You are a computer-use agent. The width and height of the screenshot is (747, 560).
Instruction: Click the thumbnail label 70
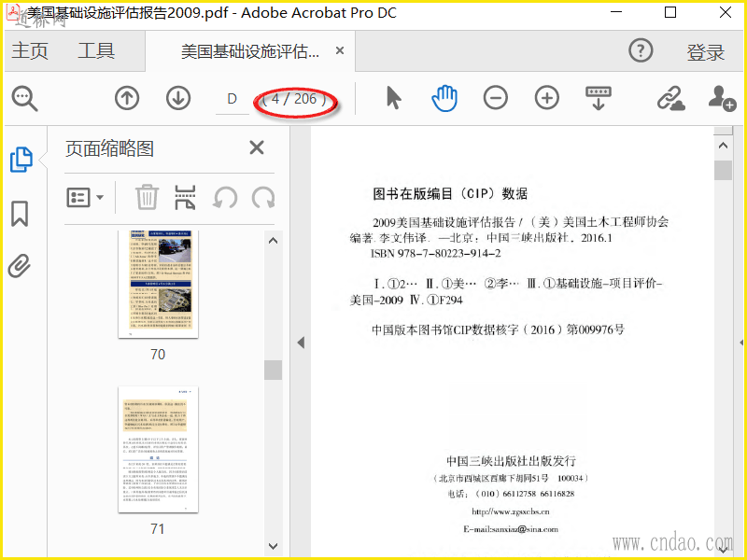(x=158, y=355)
